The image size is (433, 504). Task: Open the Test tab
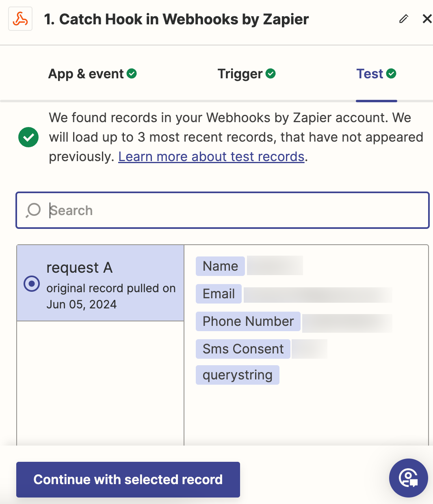(x=370, y=74)
